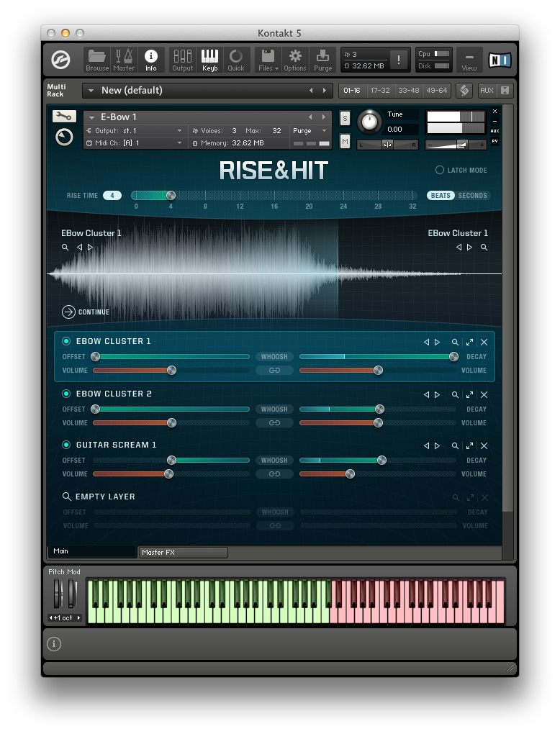Viewport: 560px width, 734px height.
Task: Open the Midi Ch dropdown
Action: (x=179, y=142)
